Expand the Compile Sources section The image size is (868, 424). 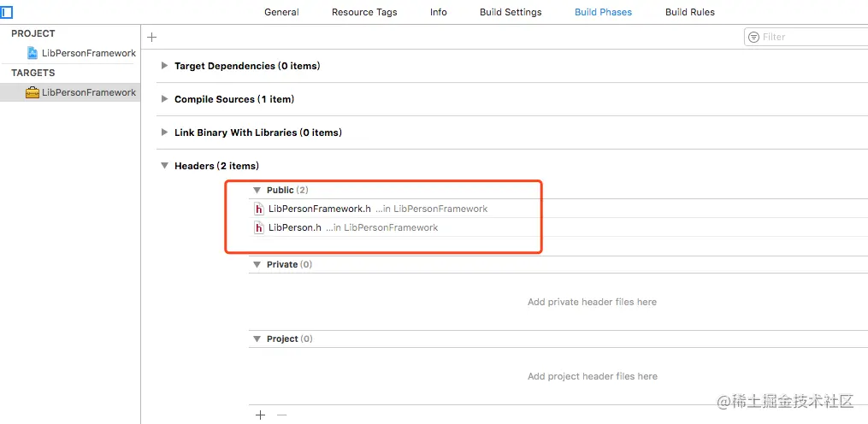165,99
